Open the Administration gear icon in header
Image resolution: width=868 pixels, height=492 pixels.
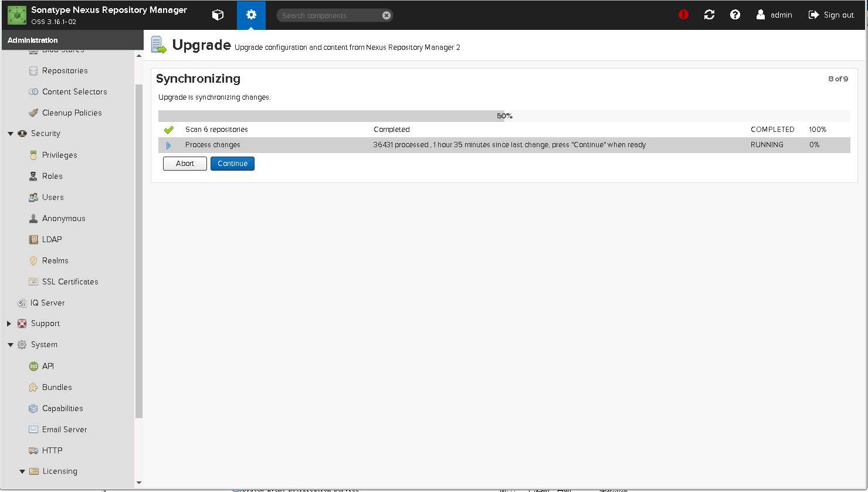251,15
